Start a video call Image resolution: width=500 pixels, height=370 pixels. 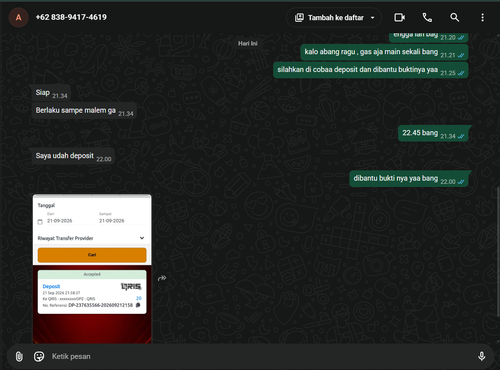(x=399, y=17)
